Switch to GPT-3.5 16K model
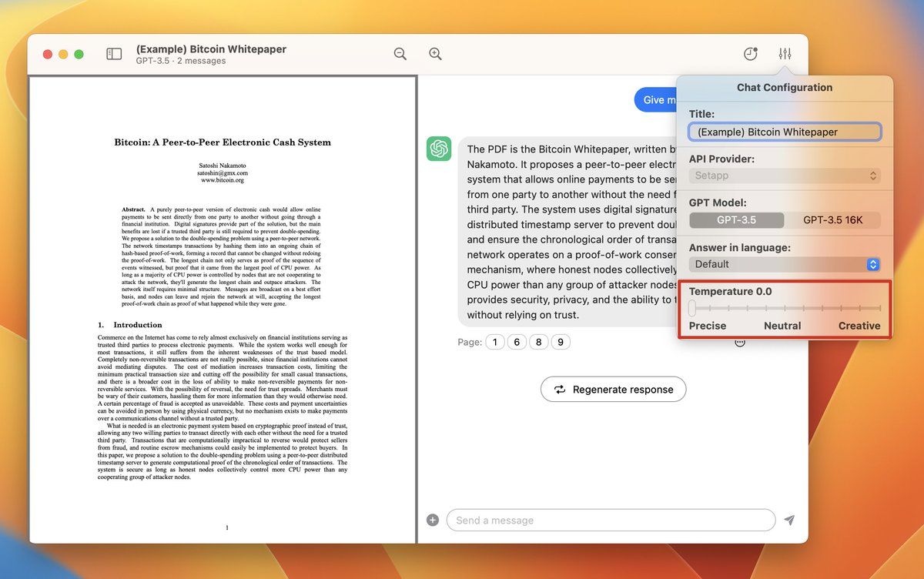The image size is (924, 579). point(832,220)
